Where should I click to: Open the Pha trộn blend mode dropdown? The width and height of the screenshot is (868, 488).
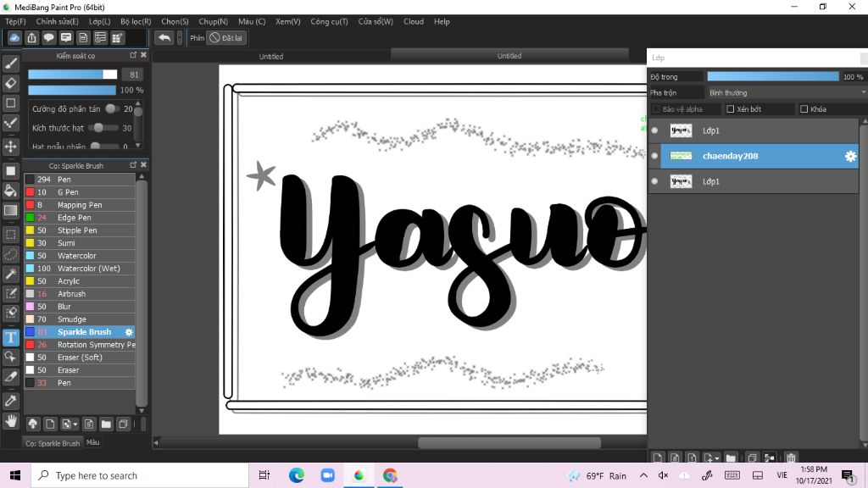click(786, 92)
